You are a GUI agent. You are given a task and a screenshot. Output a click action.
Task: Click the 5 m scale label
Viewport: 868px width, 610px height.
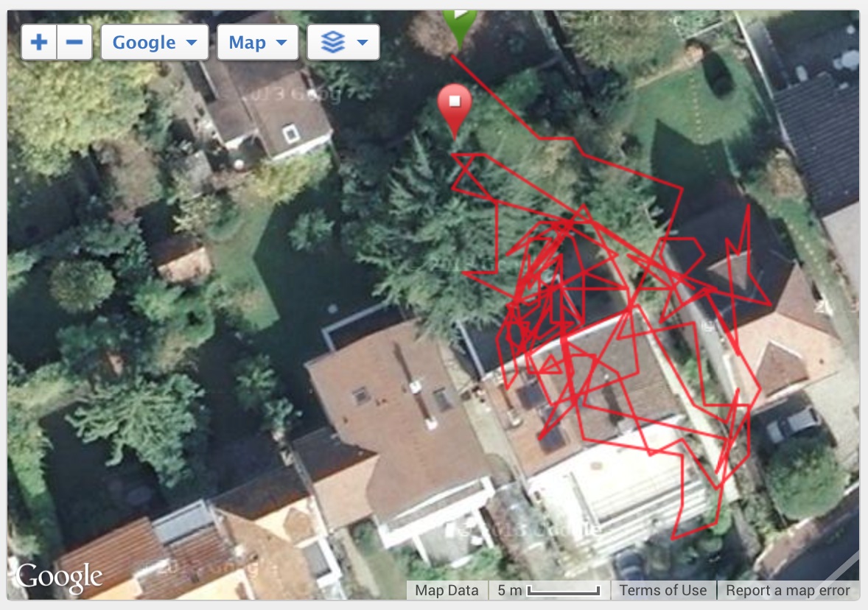(x=509, y=591)
